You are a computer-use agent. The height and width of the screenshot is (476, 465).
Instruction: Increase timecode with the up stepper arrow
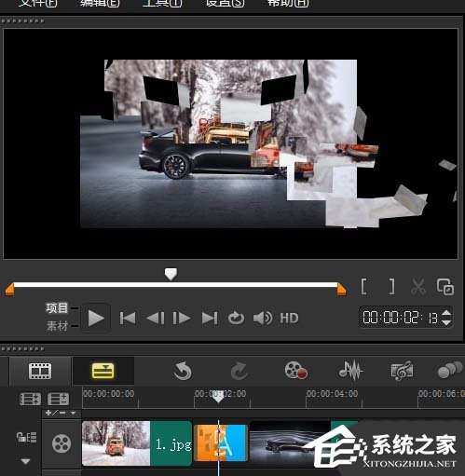pos(446,313)
